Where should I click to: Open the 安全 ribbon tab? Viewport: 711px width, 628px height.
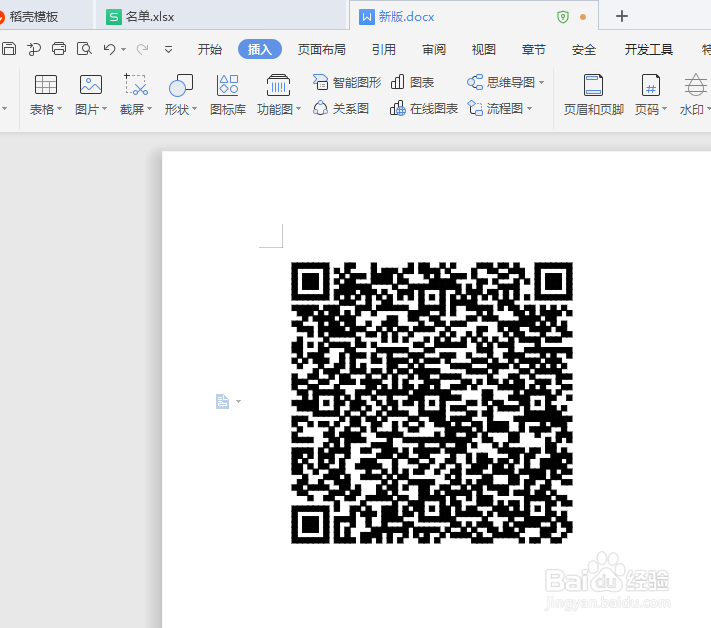tap(584, 49)
